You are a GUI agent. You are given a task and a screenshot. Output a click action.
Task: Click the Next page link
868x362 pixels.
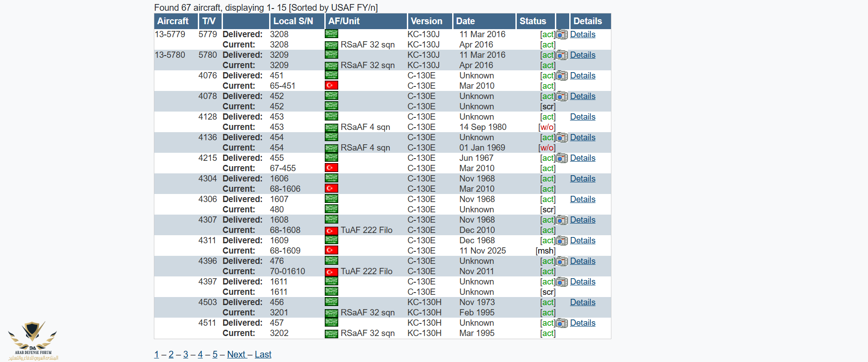[x=236, y=354]
